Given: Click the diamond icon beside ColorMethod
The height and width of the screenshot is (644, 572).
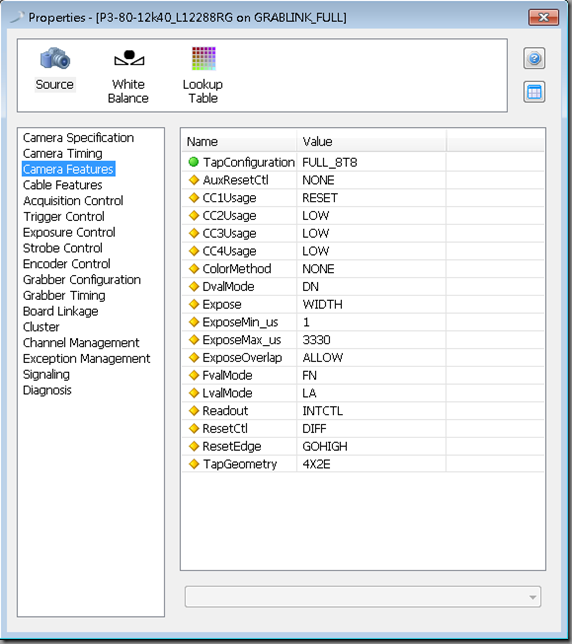Looking at the screenshot, I should [x=194, y=269].
